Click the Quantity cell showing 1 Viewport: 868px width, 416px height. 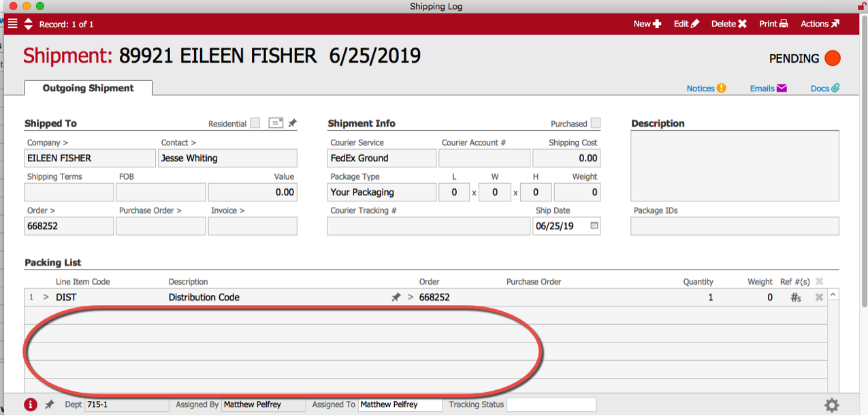coord(711,298)
